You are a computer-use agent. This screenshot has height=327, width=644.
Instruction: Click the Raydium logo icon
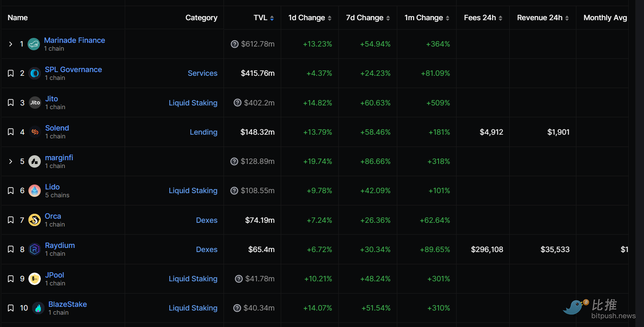pyautogui.click(x=35, y=249)
